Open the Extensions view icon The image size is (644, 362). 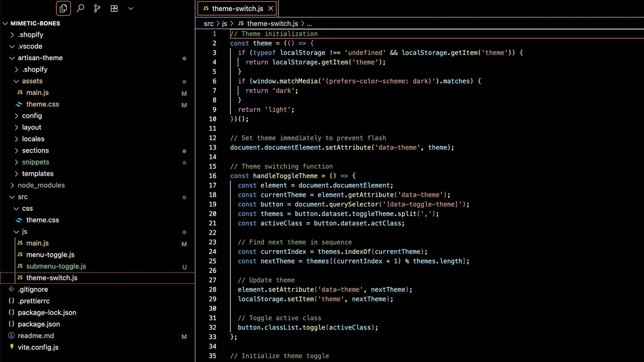click(x=114, y=8)
